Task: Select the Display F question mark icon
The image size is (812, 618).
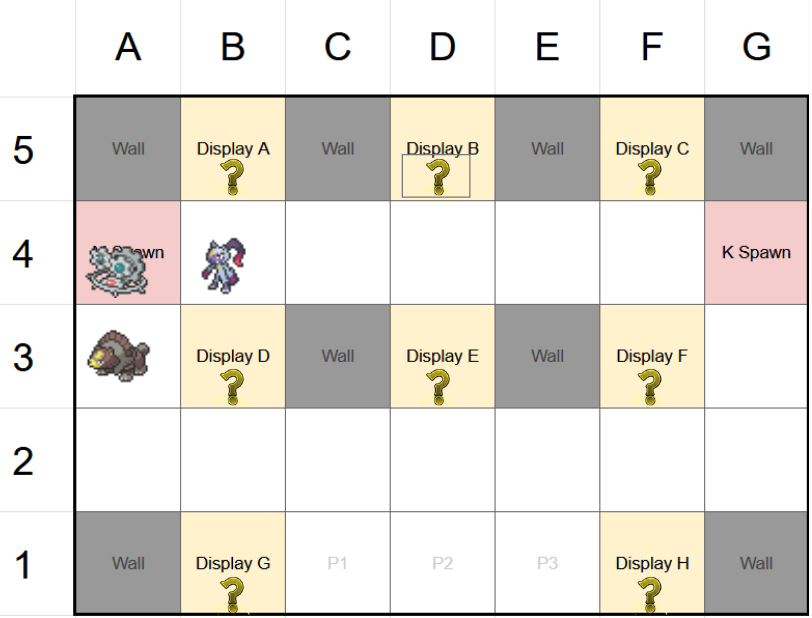Action: coord(651,385)
